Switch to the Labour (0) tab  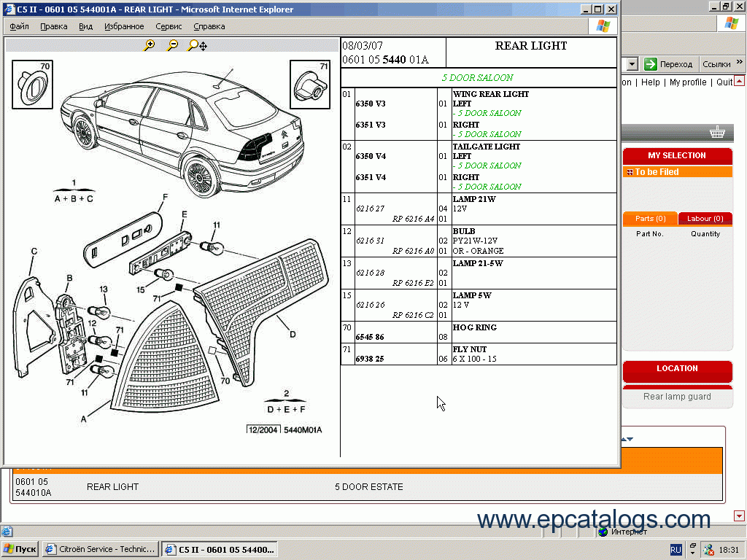(x=705, y=218)
